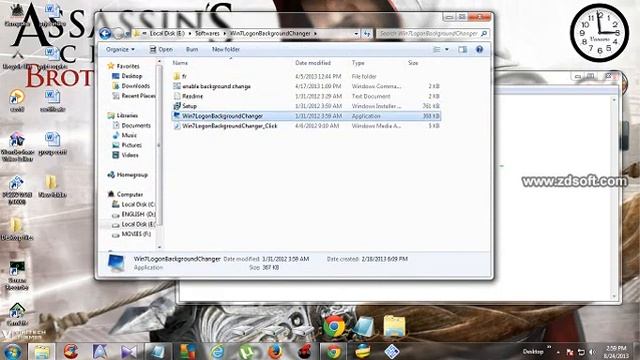Launch Internet Explorer from the taskbar
The height and width of the screenshot is (360, 640).
coord(217,351)
